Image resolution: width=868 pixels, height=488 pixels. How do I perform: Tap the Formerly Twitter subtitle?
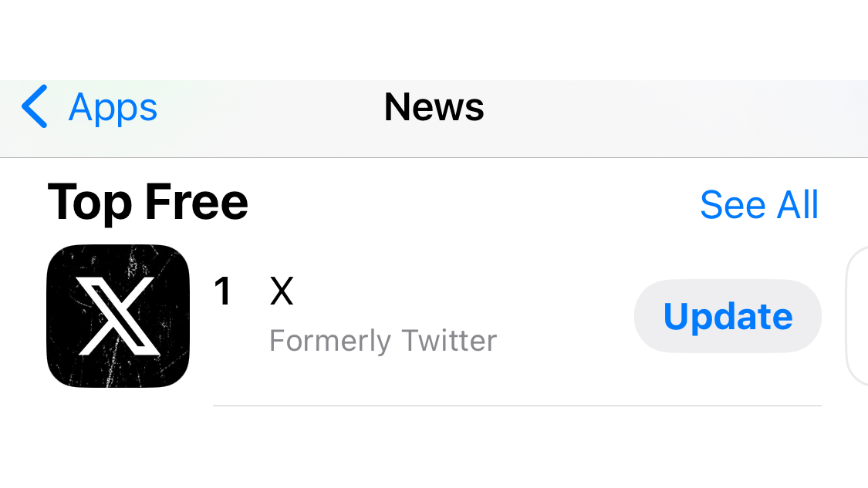383,340
